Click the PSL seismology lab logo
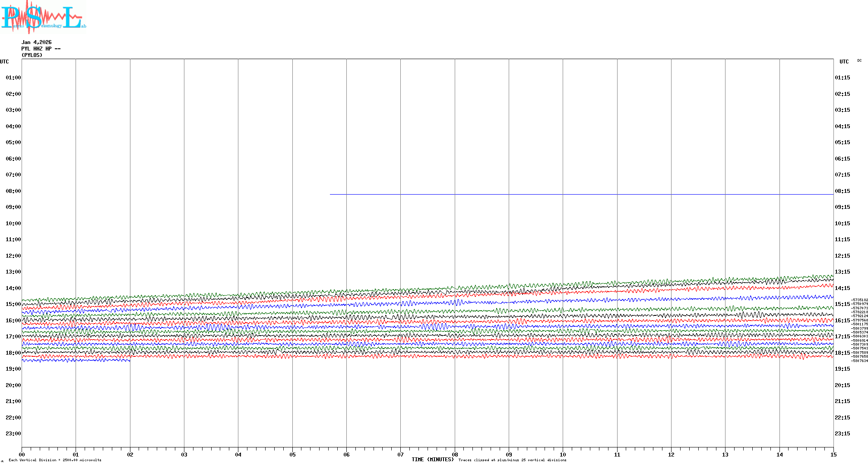868x466 pixels. [x=43, y=17]
